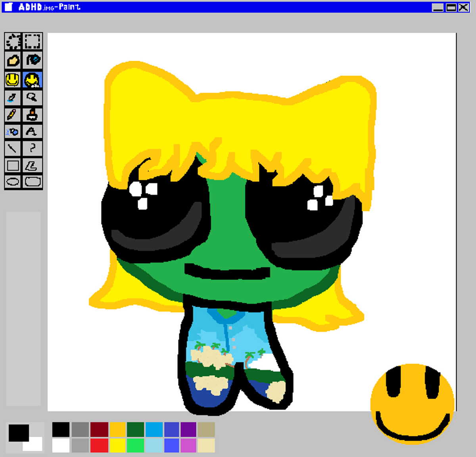Pick the bright blue swatch in bottom row
Viewport: 476px width, 457px height.
[172, 445]
